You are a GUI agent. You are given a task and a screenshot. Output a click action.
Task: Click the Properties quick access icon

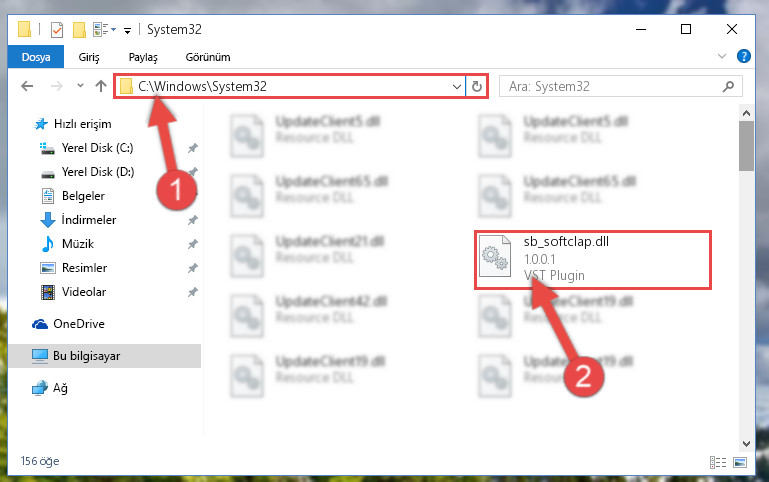pyautogui.click(x=57, y=30)
